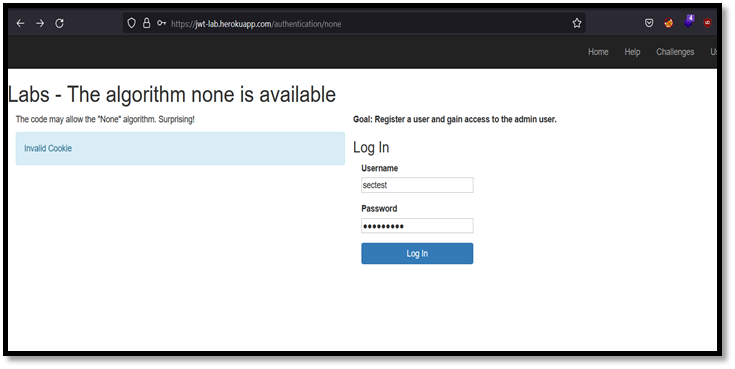Image resolution: width=735 pixels, height=369 pixels.
Task: Go back with the browser back arrow
Action: click(20, 23)
